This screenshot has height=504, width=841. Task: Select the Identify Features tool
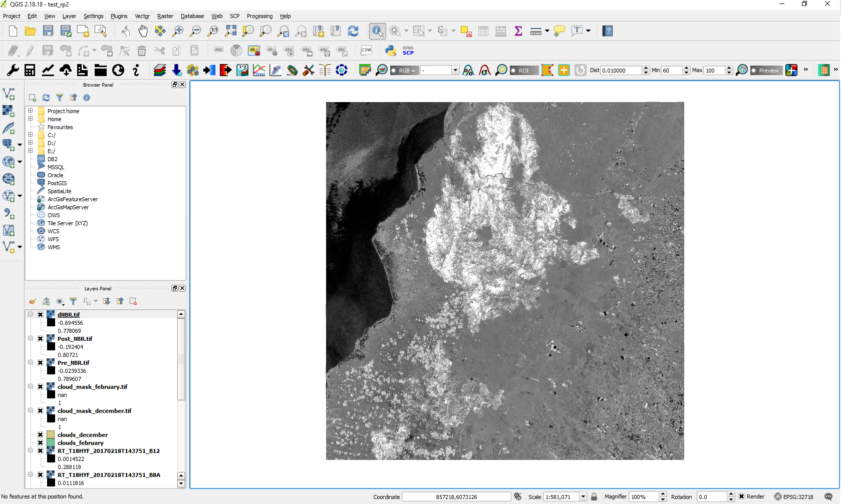pyautogui.click(x=378, y=31)
